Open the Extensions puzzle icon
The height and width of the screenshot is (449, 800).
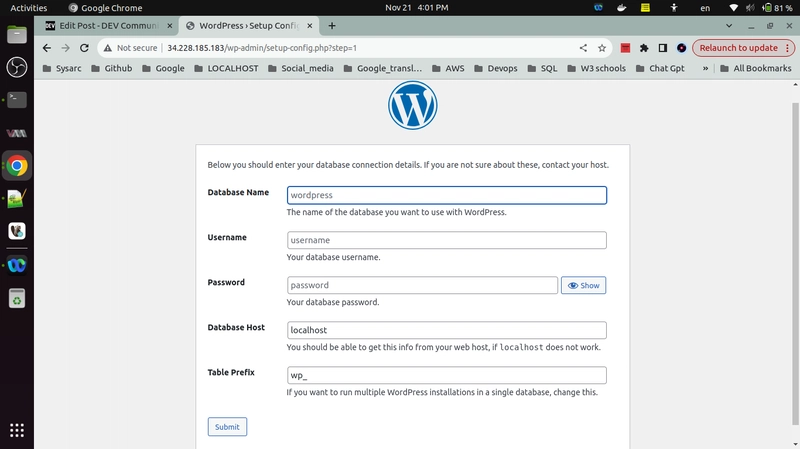[x=644, y=48]
